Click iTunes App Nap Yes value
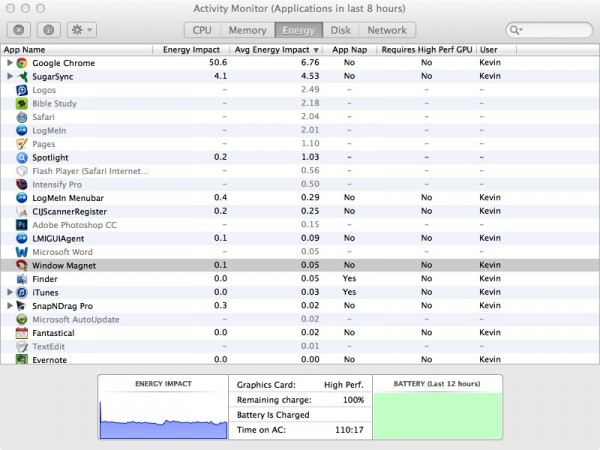Screen dimensions: 600x450 click(349, 292)
